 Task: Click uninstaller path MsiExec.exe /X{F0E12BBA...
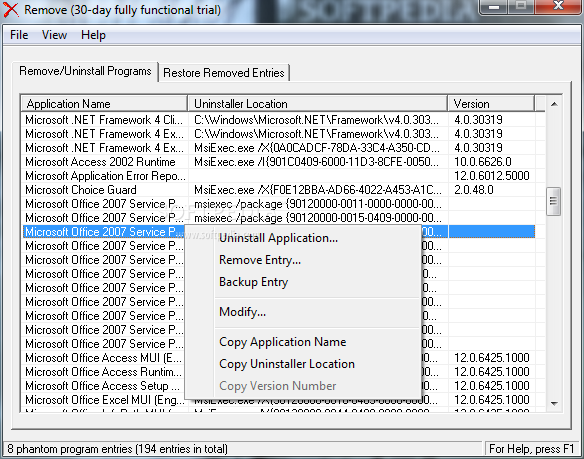coord(318,190)
